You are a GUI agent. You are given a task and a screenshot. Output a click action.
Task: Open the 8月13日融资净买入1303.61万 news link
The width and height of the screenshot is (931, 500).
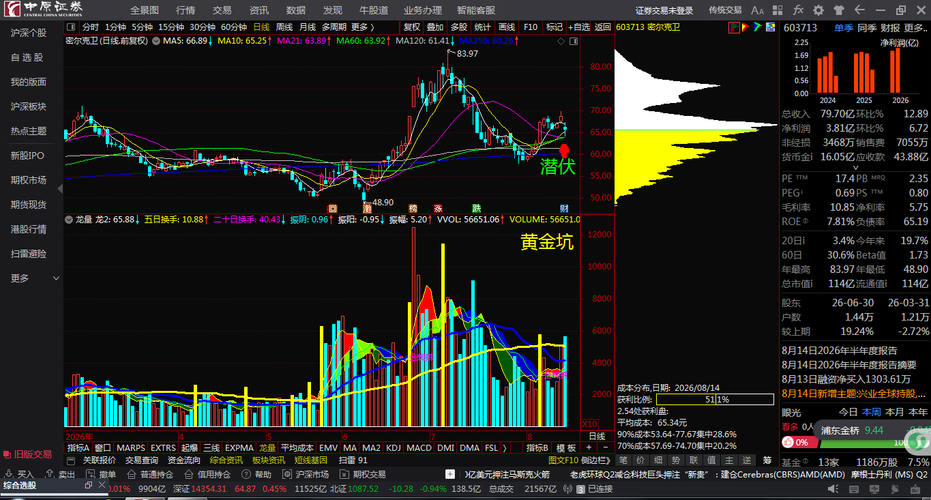tap(846, 379)
